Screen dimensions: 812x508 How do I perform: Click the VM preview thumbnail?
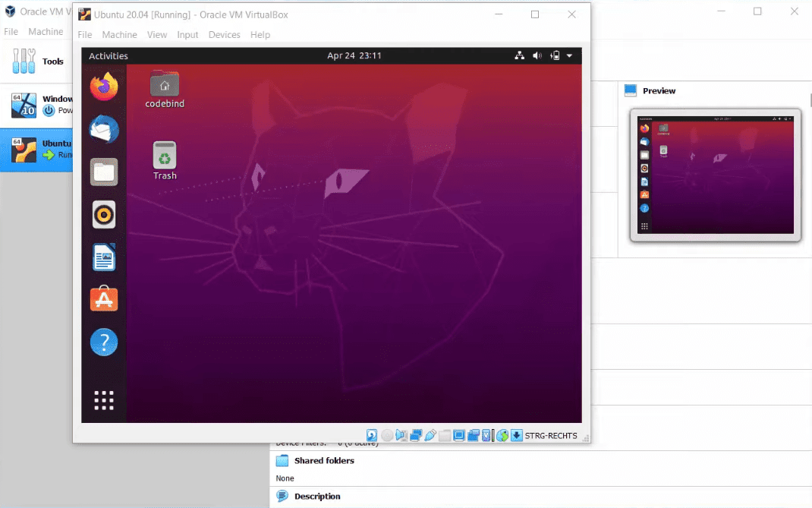click(715, 175)
